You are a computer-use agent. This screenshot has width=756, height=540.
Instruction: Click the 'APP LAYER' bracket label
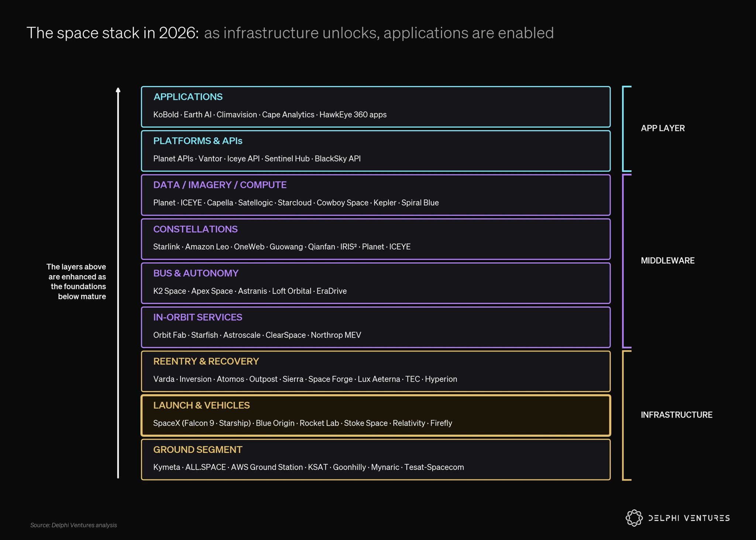coord(663,128)
